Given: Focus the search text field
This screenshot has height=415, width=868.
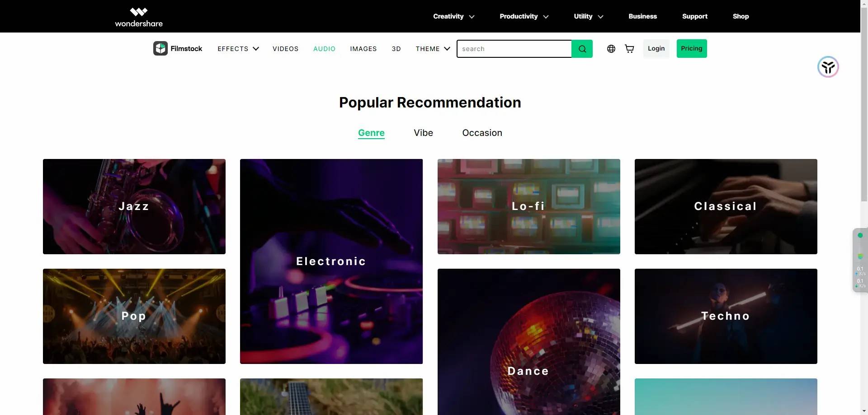Looking at the screenshot, I should (514, 49).
